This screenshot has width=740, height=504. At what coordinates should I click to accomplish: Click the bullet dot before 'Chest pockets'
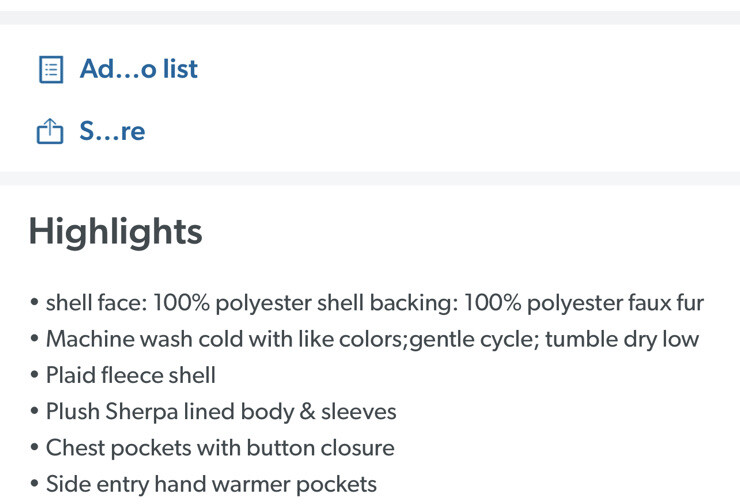pos(34,447)
